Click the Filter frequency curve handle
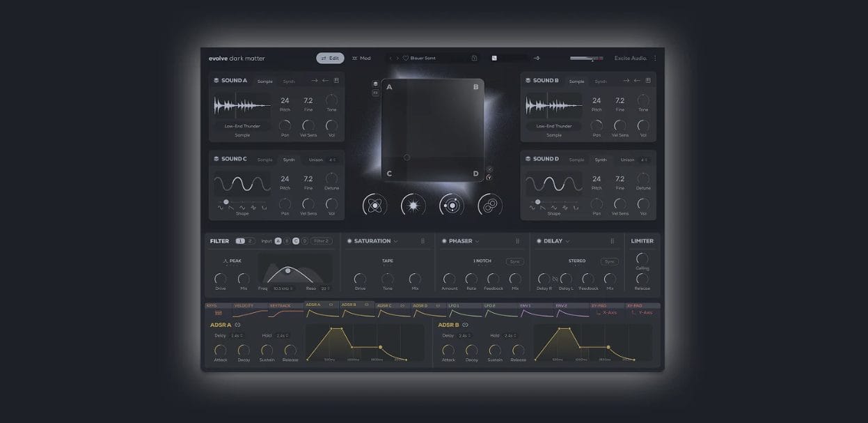Screen dimensions: 868x423 [x=287, y=270]
